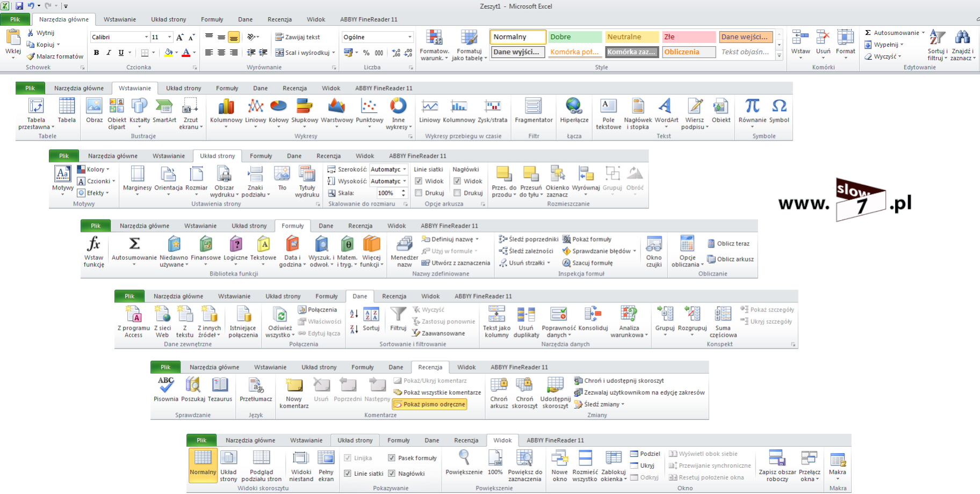Switch to top ribbon Formuły tab
This screenshot has width=980, height=494.
pos(212,19)
